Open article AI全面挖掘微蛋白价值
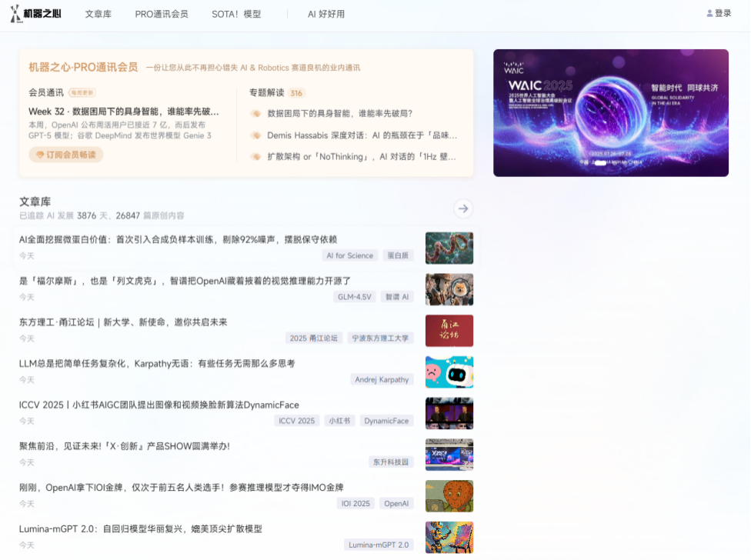Image resolution: width=751 pixels, height=560 pixels. (x=179, y=239)
